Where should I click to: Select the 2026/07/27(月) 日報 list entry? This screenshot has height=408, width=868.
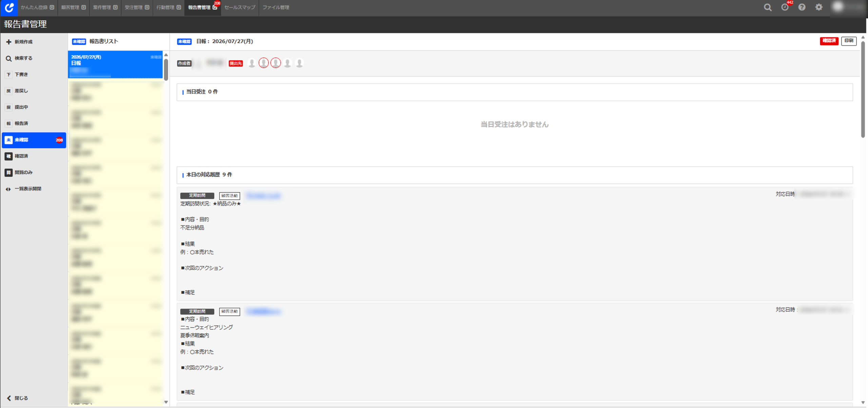[115, 64]
